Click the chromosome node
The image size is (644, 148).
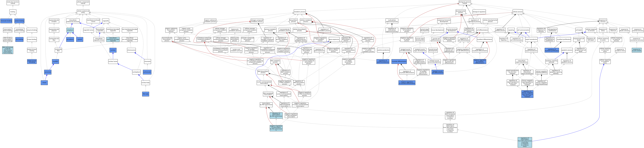tap(131, 50)
